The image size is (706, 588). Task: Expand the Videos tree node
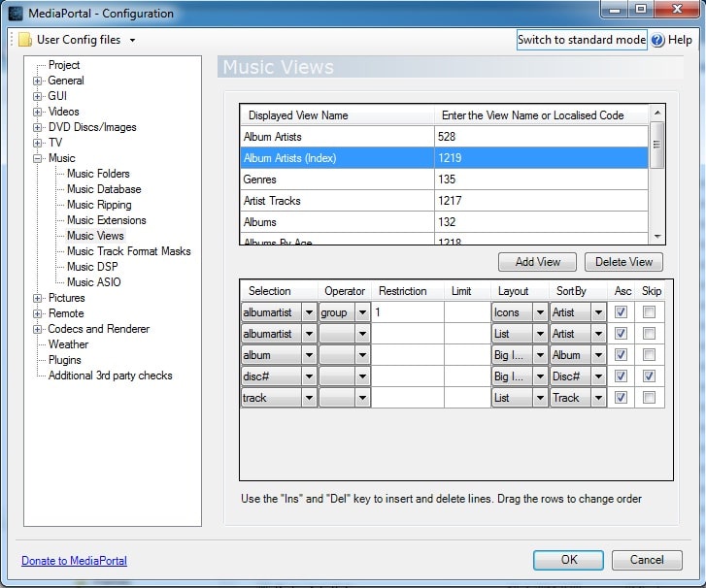(37, 112)
